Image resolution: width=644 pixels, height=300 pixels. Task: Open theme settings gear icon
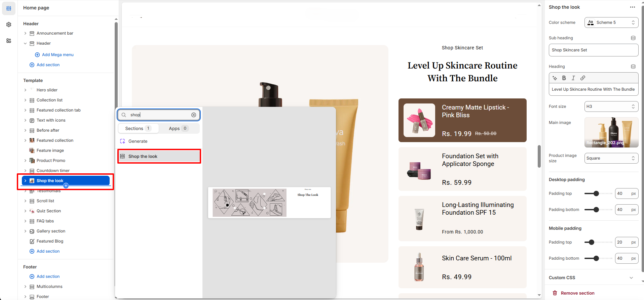click(x=9, y=25)
